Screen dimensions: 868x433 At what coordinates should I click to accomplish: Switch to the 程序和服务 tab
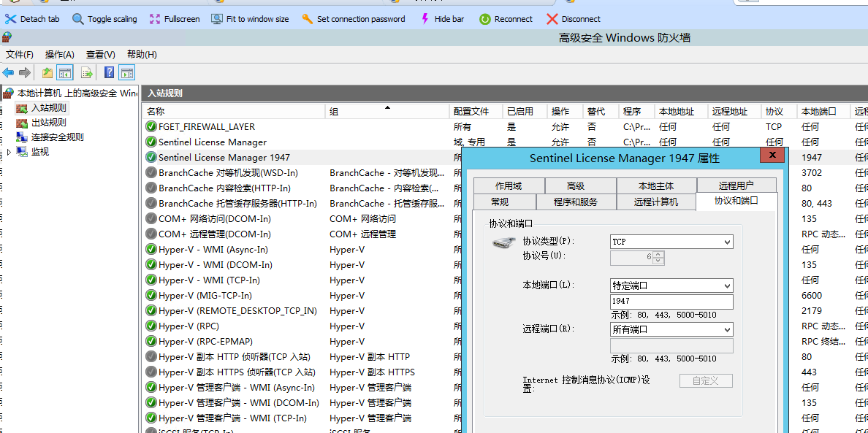[x=576, y=202]
